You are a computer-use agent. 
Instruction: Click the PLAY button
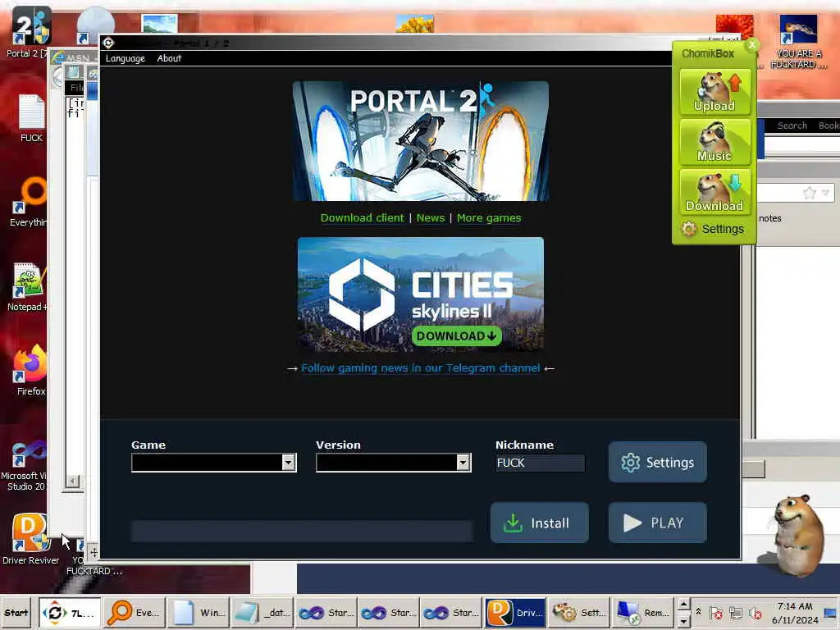tap(657, 523)
